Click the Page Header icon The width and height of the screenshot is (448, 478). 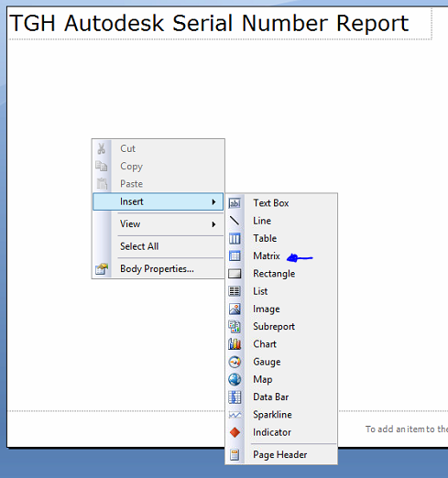235,455
